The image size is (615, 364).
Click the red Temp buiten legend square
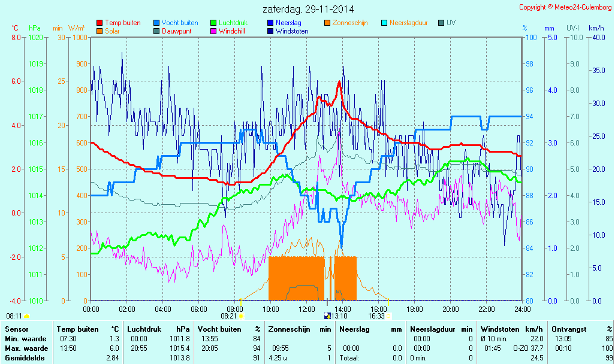point(100,23)
